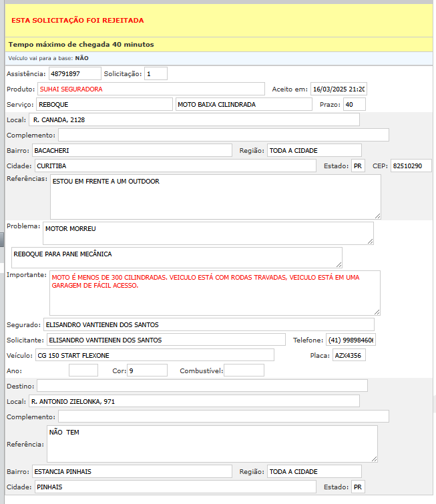Select the Placa field with AZX4356

coord(349,355)
